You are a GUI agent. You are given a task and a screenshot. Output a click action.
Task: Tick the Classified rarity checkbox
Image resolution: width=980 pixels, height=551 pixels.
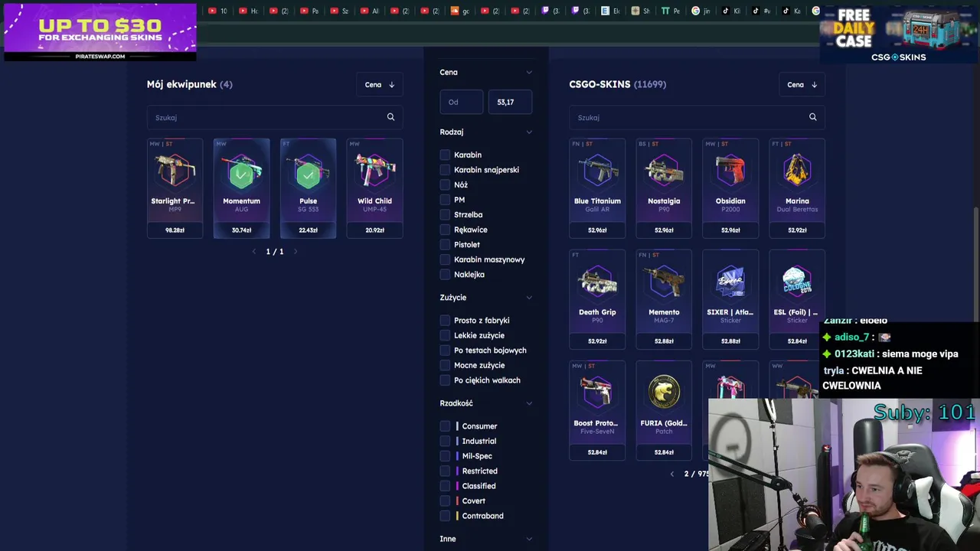[x=445, y=485]
